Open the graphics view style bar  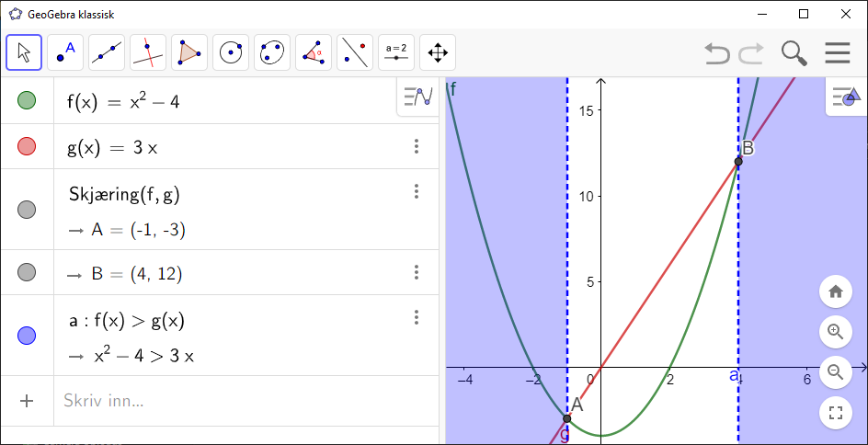pos(847,97)
